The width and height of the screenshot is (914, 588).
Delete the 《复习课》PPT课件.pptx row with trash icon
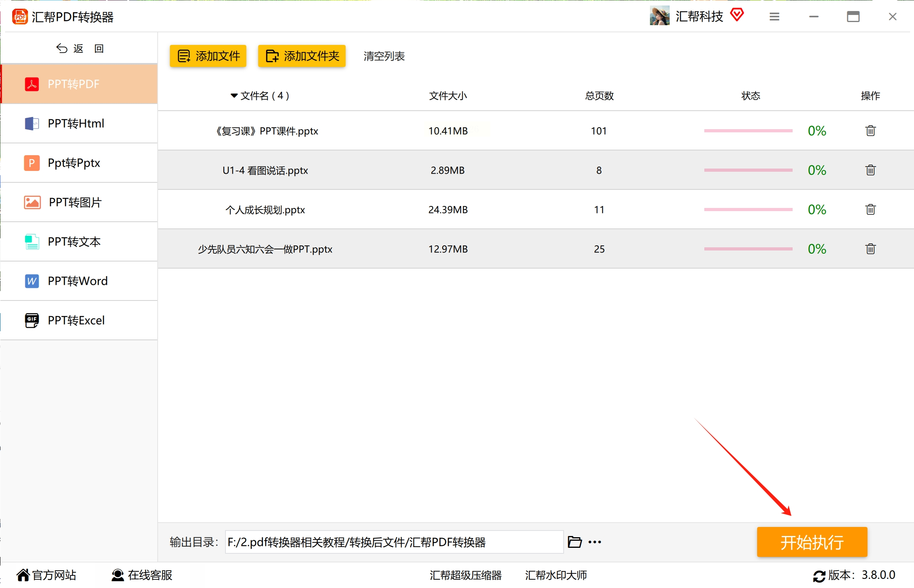pos(870,131)
